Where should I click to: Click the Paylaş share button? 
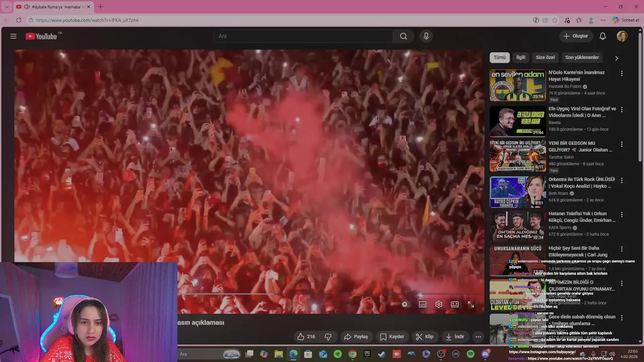click(x=356, y=337)
